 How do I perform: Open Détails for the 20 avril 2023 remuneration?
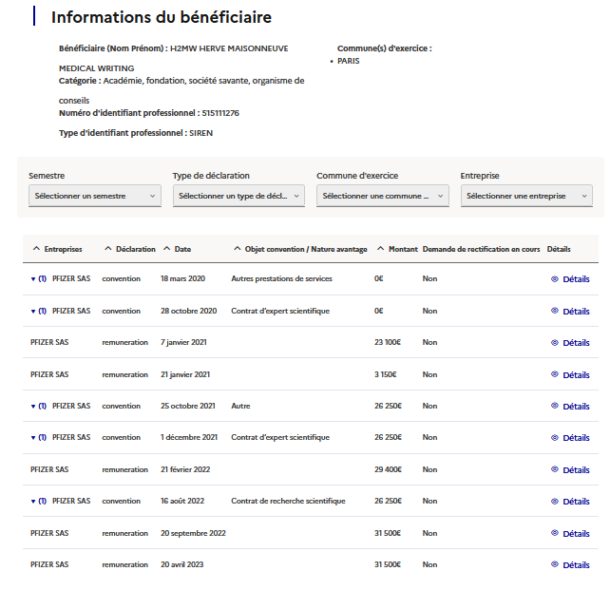coord(570,565)
